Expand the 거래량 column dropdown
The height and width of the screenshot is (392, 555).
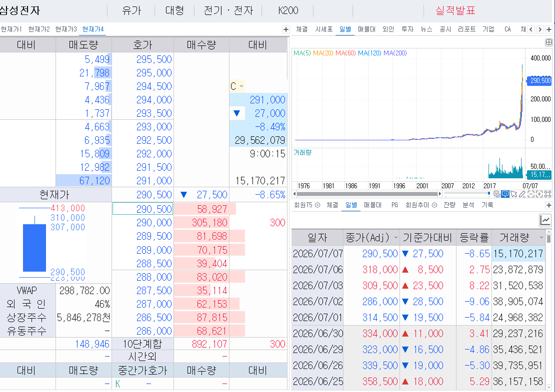coord(541,238)
